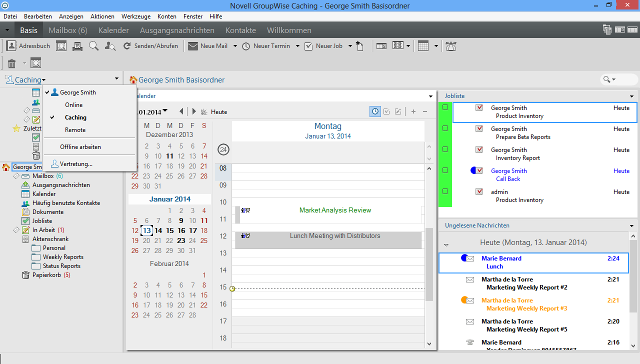Switch to the Kalender tab
Screen dimensions: 640x364
click(113, 30)
